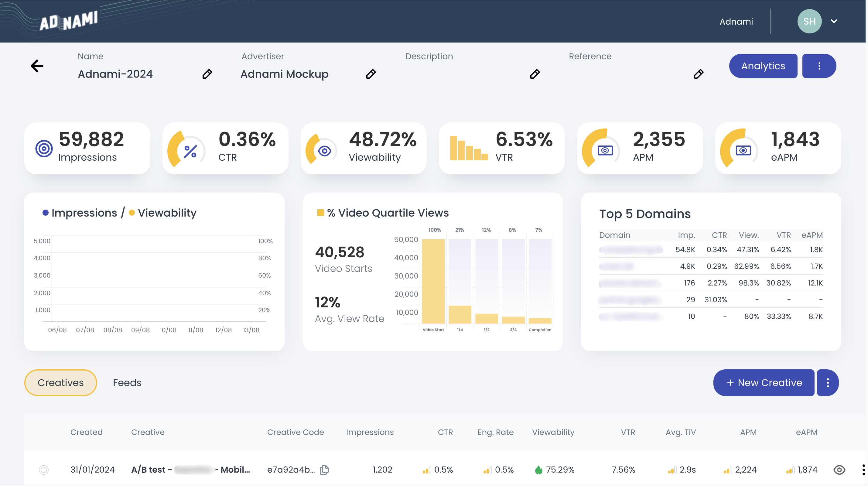868x486 pixels.
Task: Switch to the Feeds tab
Action: click(127, 382)
